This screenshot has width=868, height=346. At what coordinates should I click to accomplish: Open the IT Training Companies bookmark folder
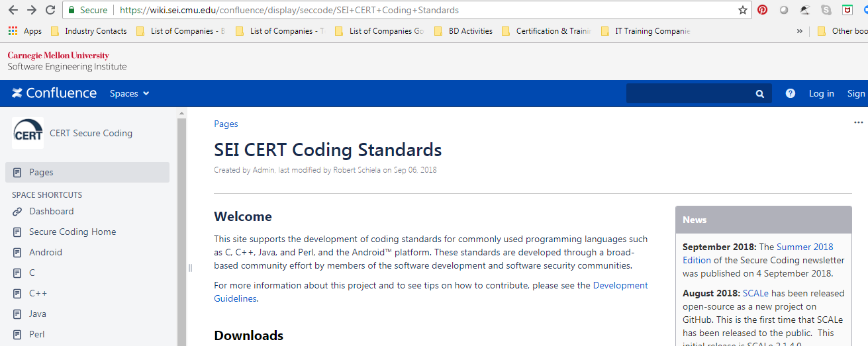tap(646, 30)
